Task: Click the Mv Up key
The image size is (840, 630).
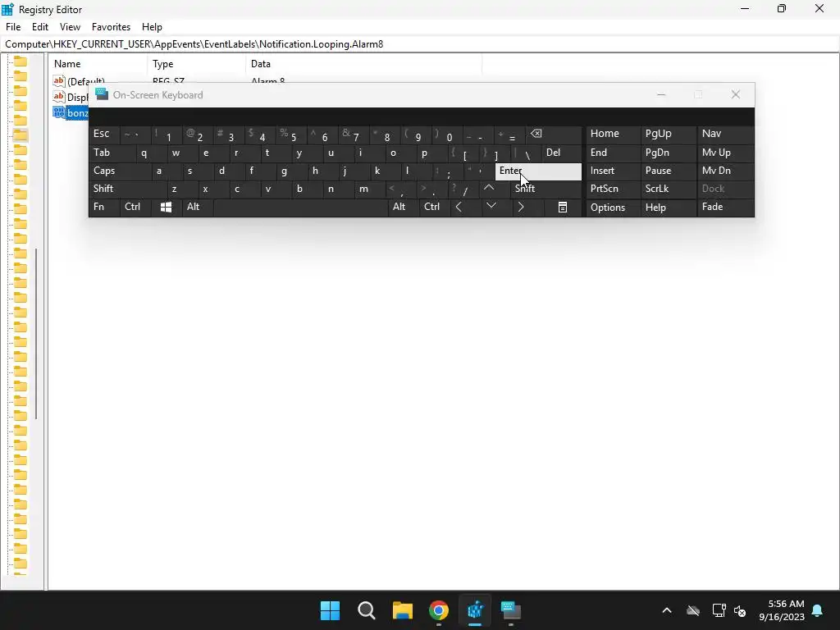Action: [725, 153]
